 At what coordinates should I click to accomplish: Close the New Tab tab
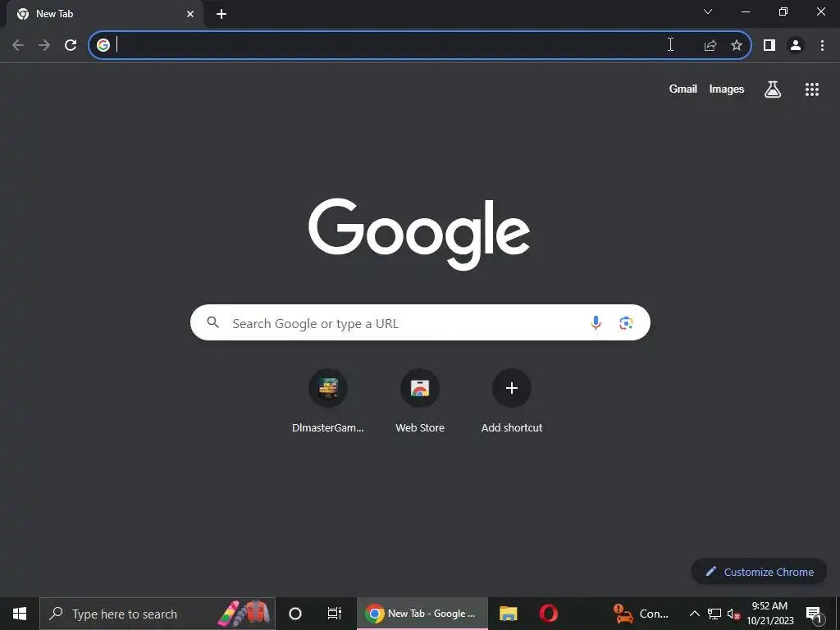(x=190, y=14)
